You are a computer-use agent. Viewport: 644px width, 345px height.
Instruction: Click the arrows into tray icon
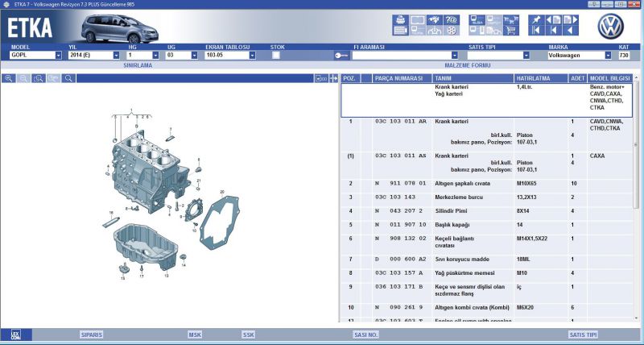435,30
